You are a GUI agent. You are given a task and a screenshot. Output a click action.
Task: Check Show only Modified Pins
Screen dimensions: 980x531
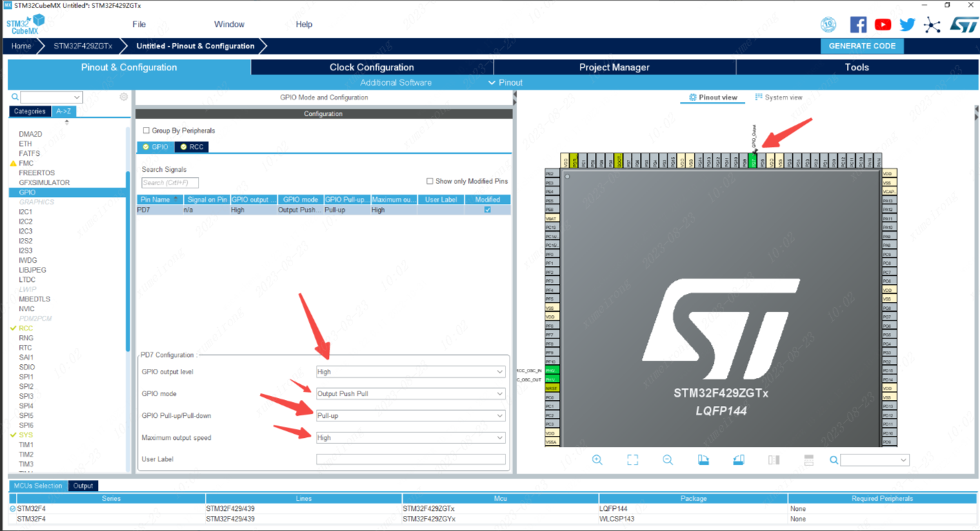click(x=430, y=181)
